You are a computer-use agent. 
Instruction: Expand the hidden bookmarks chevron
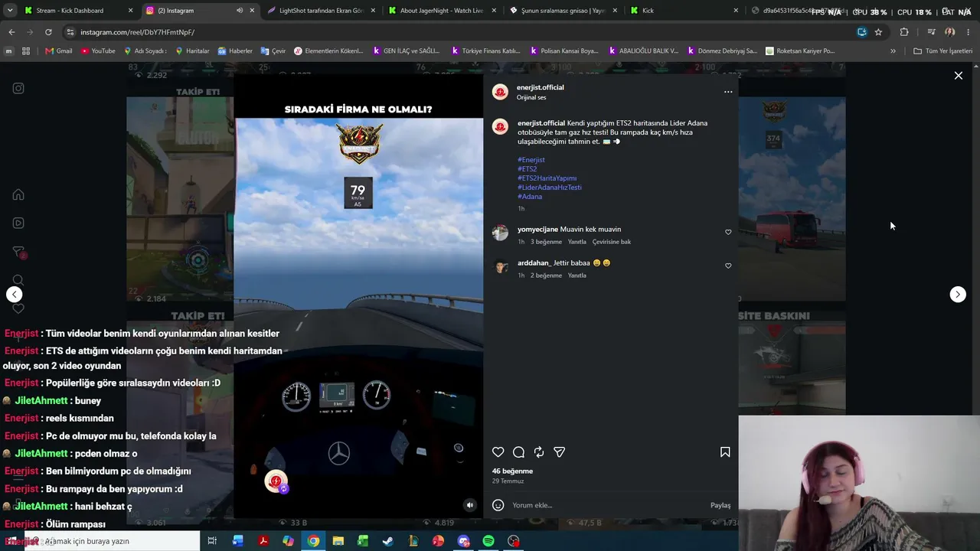tap(893, 51)
